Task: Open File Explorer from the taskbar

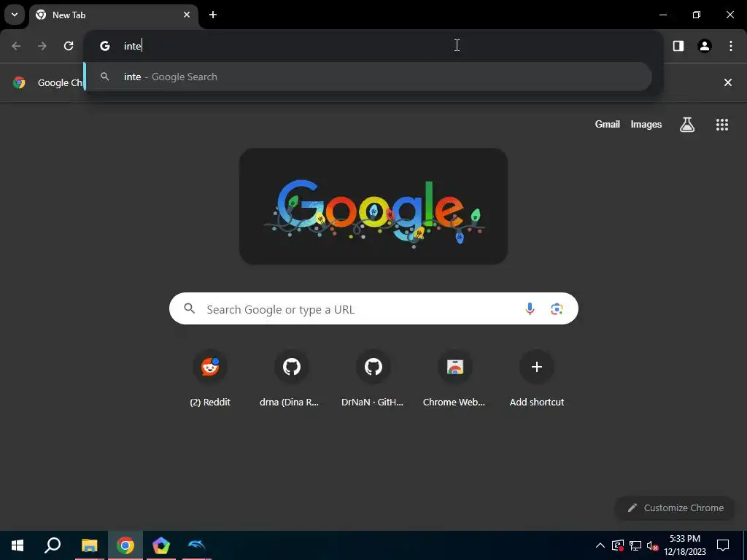Action: click(89, 545)
